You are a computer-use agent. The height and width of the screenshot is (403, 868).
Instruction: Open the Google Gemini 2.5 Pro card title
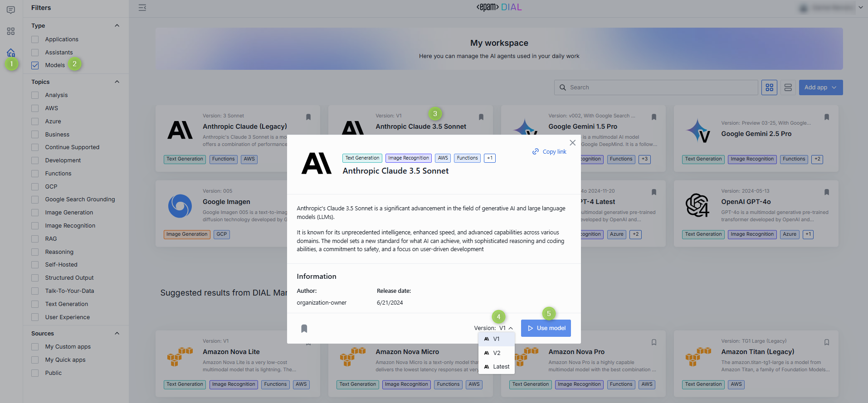coord(756,134)
